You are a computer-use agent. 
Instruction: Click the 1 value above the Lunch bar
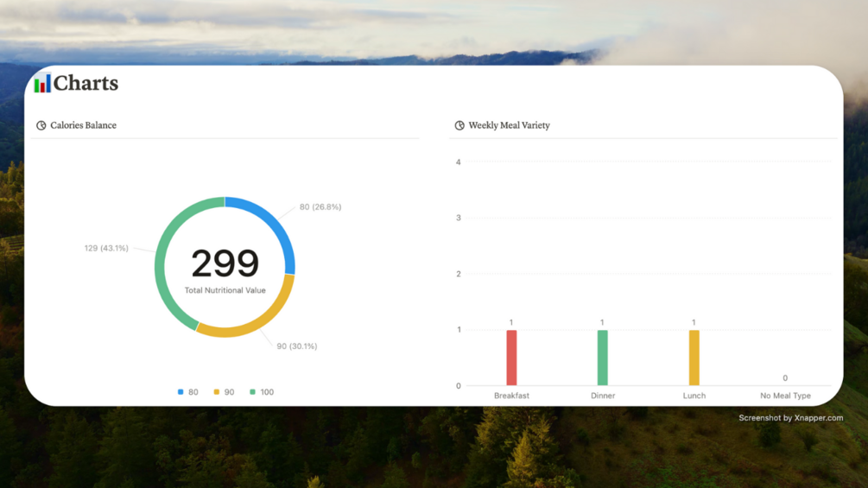pyautogui.click(x=694, y=322)
